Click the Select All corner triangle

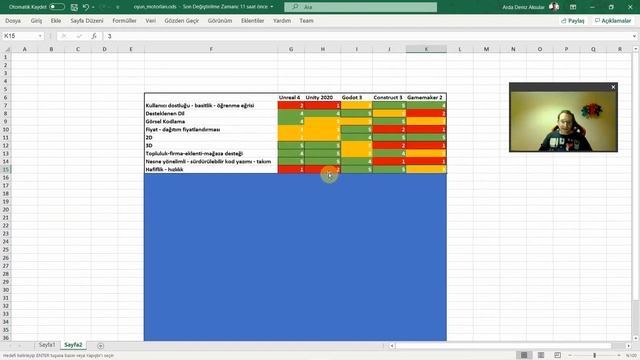pyautogui.click(x=7, y=49)
